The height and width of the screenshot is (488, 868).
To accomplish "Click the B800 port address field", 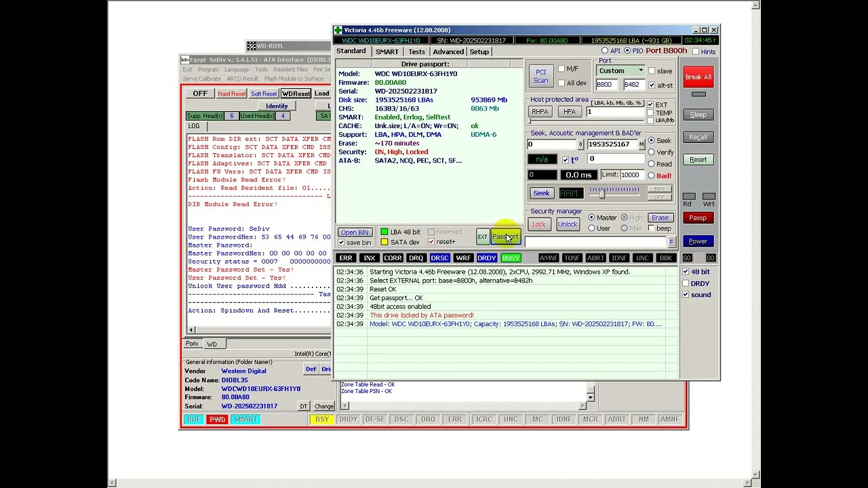I will point(608,85).
